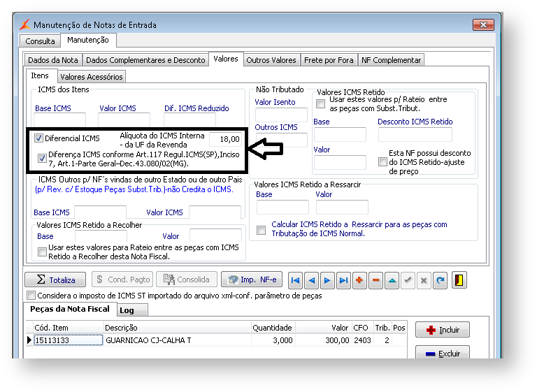The width and height of the screenshot is (537, 392).
Task: Click the red plus insert record icon
Action: pyautogui.click(x=360, y=280)
